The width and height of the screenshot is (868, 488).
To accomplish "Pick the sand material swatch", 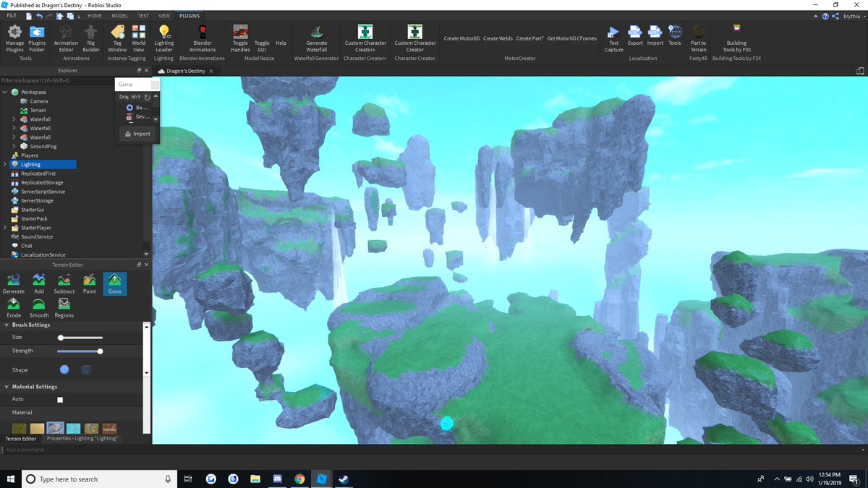I will coord(38,428).
